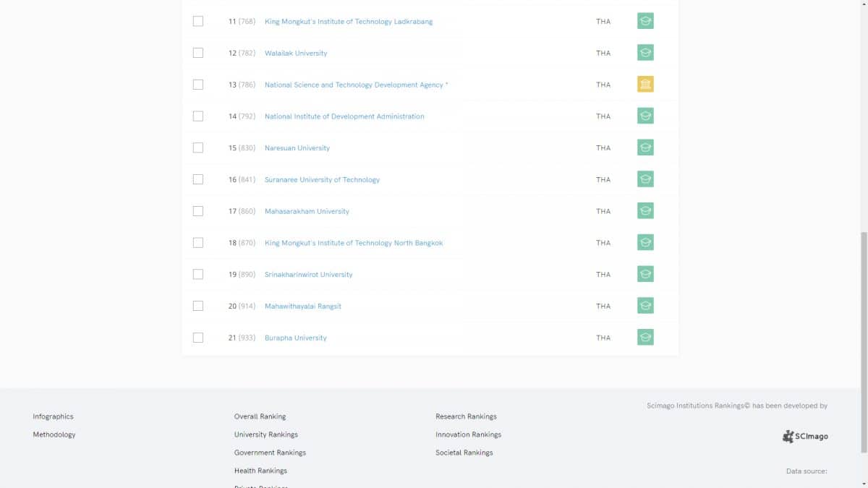Click the SCImago logo in footer

(805, 436)
